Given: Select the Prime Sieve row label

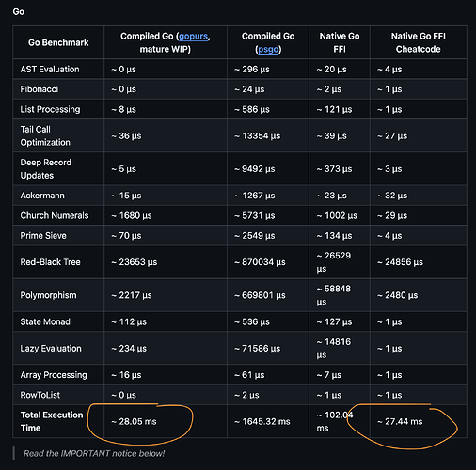Looking at the screenshot, I should [43, 236].
